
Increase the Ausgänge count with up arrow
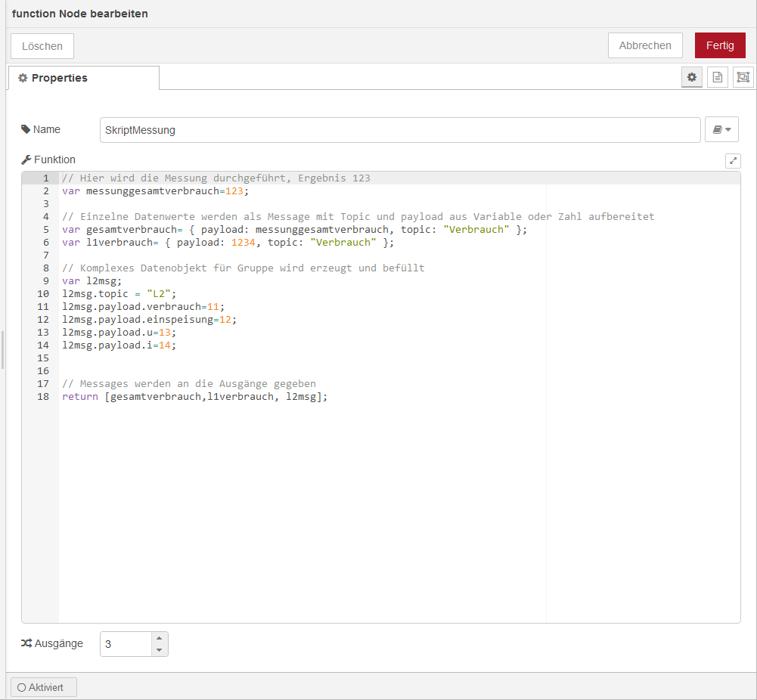[160, 638]
